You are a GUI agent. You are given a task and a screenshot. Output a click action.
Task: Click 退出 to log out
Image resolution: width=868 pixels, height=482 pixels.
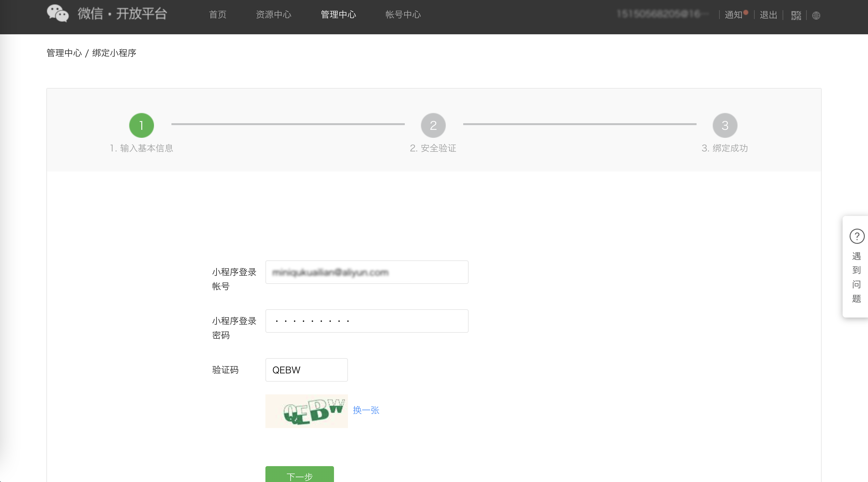[768, 15]
